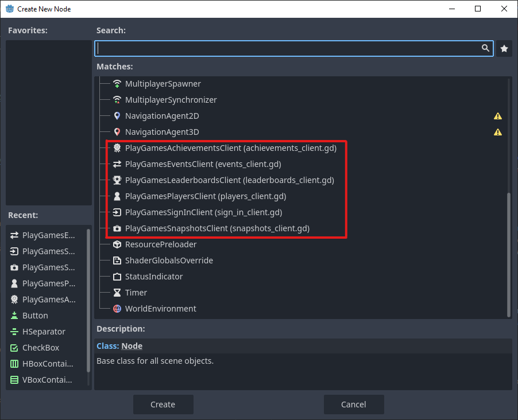Click the ShaderGlobalsOverride icon
The image size is (518, 420).
pos(117,260)
